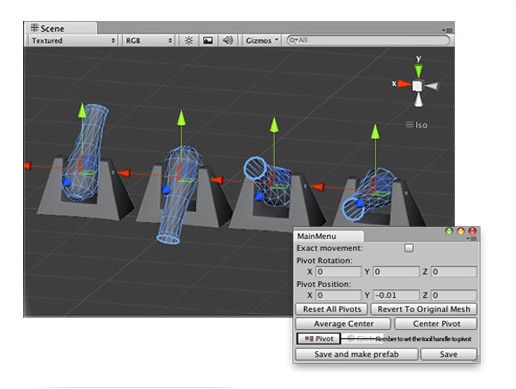This screenshot has height=389, width=516.
Task: Click the gray bottom cone on orientation gizmo
Action: (x=419, y=100)
